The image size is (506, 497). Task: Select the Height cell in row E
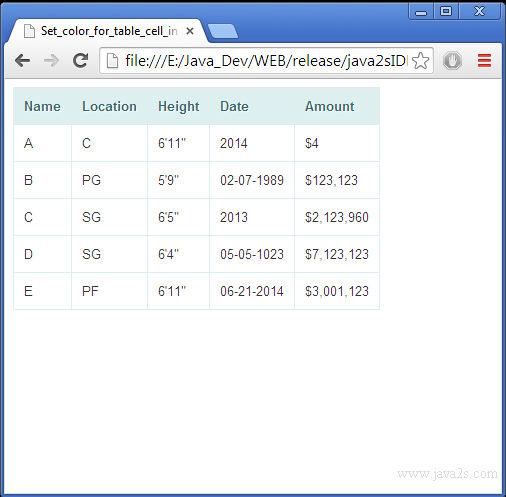tap(178, 291)
